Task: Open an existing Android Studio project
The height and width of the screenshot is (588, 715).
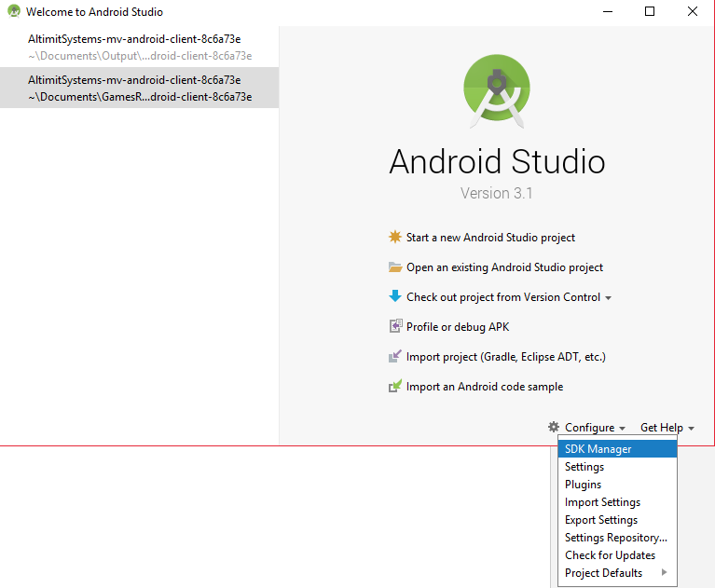Action: [x=504, y=267]
